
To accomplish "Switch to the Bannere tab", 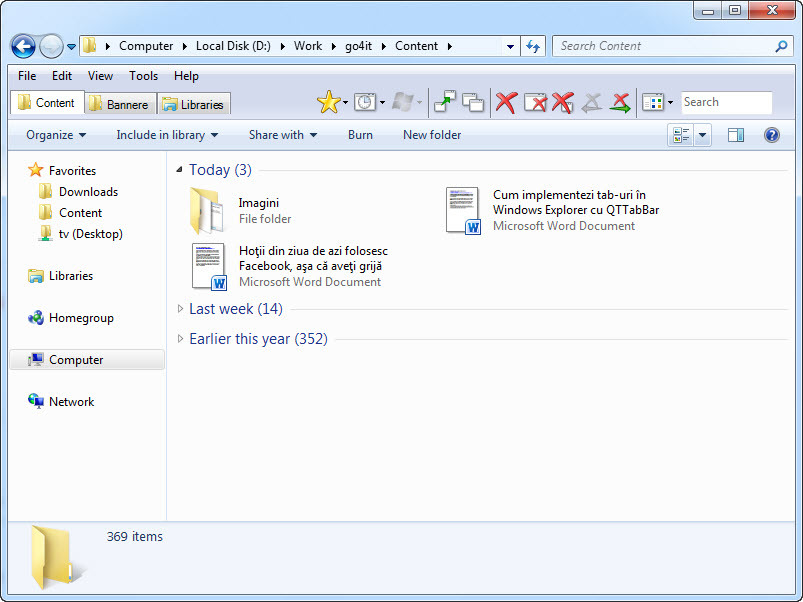I will click(120, 104).
